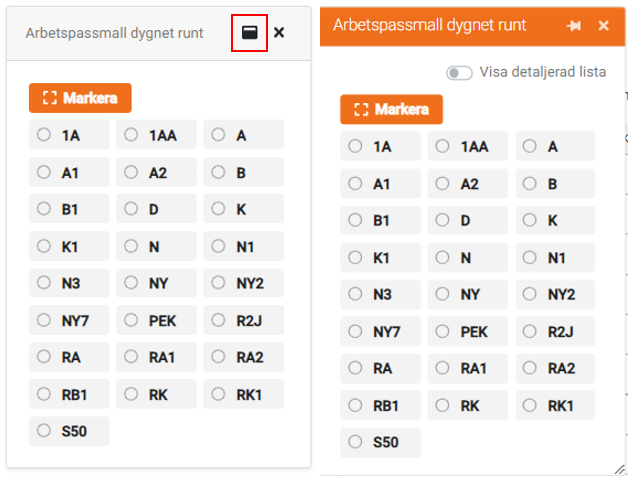This screenshot has height=481, width=631.
Task: Choose S50 option in the white-header panel
Action: click(44, 431)
